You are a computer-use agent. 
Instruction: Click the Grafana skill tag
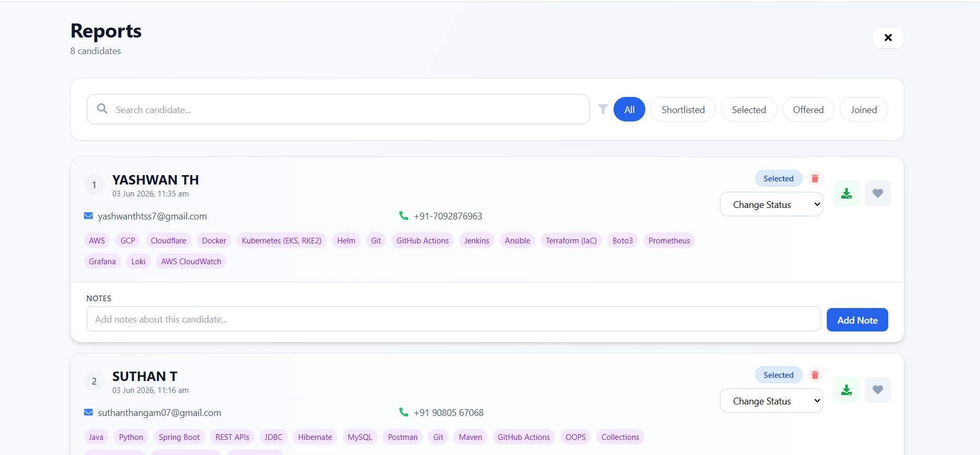coord(102,262)
